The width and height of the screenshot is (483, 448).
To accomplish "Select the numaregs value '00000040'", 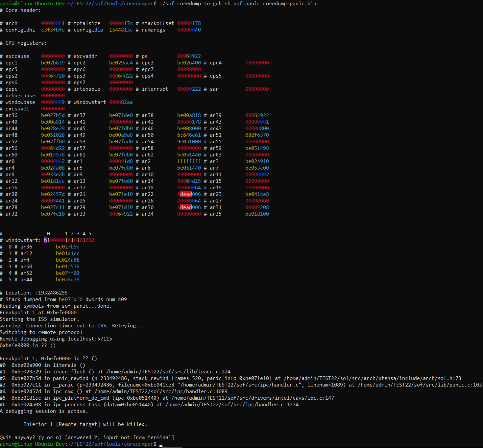I will 189,30.
